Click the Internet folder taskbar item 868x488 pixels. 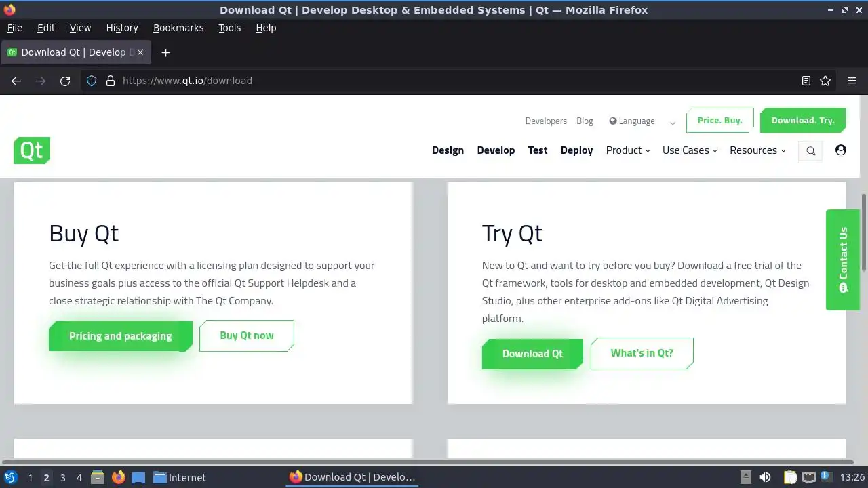(x=180, y=477)
